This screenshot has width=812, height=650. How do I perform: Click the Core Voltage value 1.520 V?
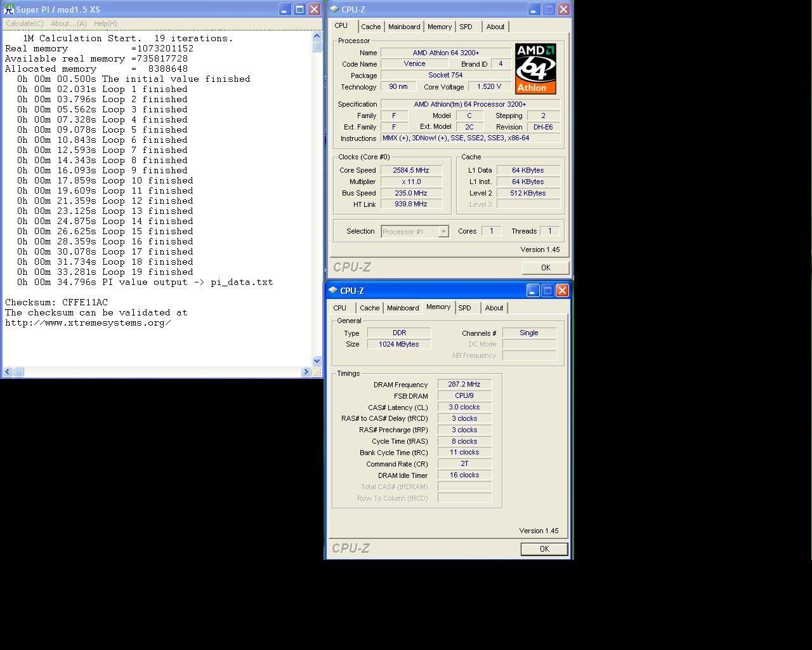[489, 87]
